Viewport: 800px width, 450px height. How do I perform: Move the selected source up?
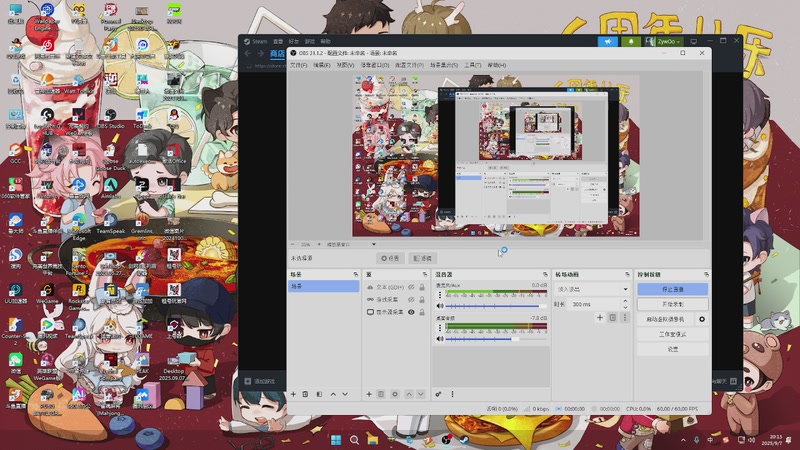pos(409,394)
